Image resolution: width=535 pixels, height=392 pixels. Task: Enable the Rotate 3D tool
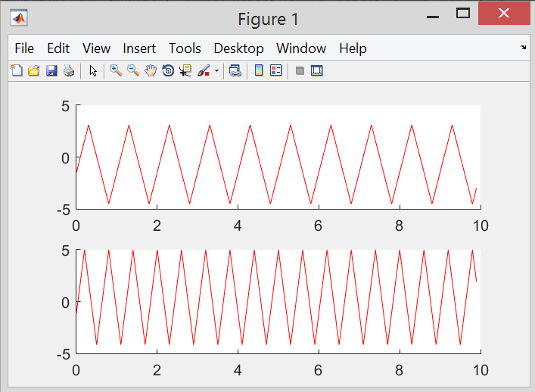[x=168, y=70]
